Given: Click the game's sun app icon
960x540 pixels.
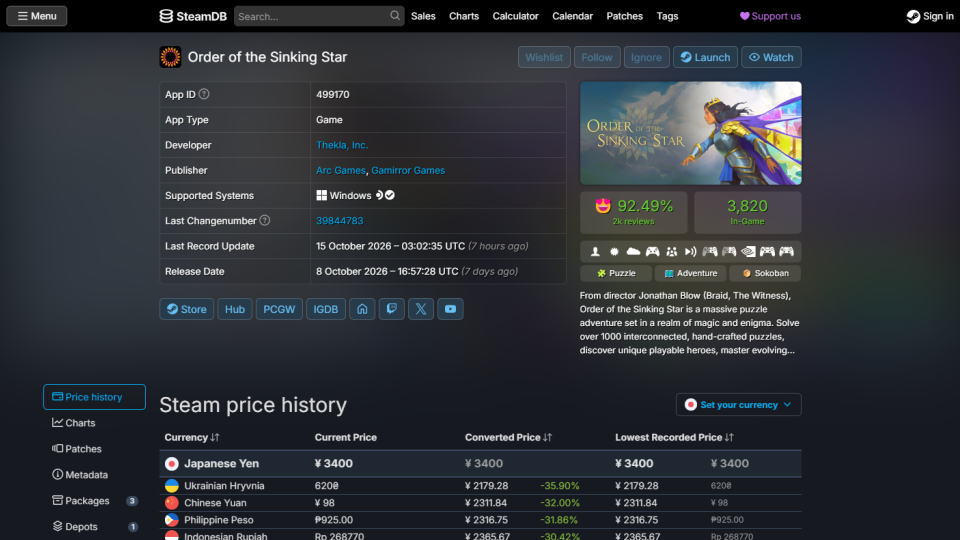Looking at the screenshot, I should coord(170,57).
